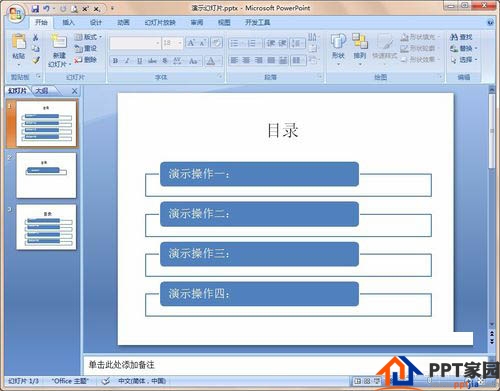Select slide 1 thumbnail
This screenshot has width=500, height=391.
[x=46, y=123]
